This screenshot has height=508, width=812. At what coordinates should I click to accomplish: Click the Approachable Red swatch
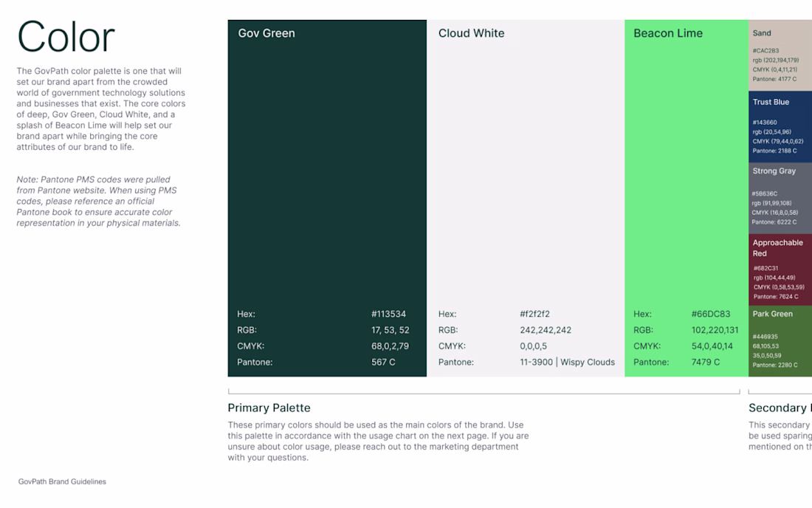(780, 270)
